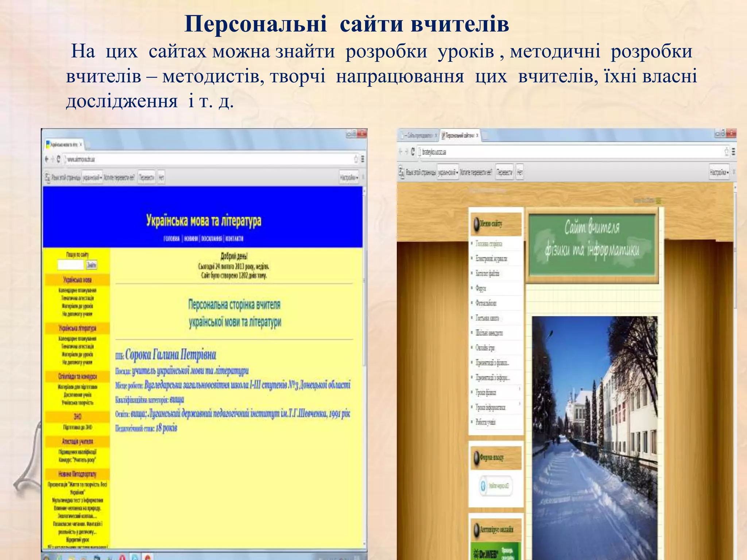Switch to the first inactive tab in the right browser
The width and height of the screenshot is (747, 560).
418,136
